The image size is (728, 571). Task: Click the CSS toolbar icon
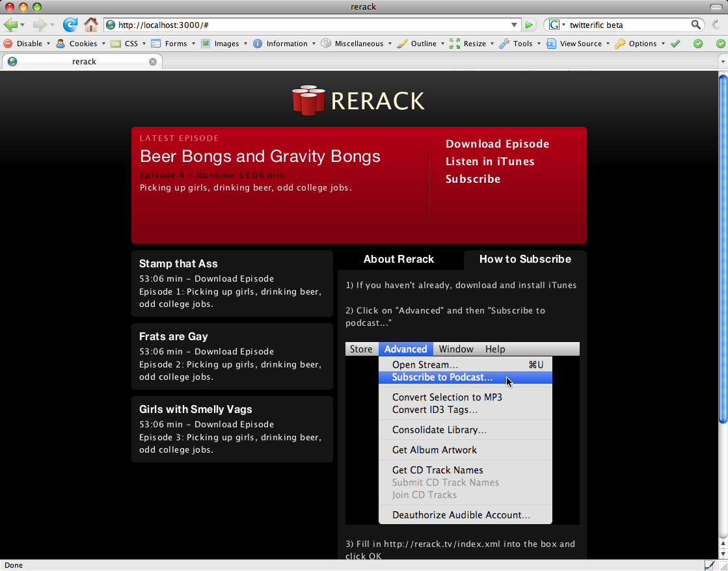click(x=116, y=44)
